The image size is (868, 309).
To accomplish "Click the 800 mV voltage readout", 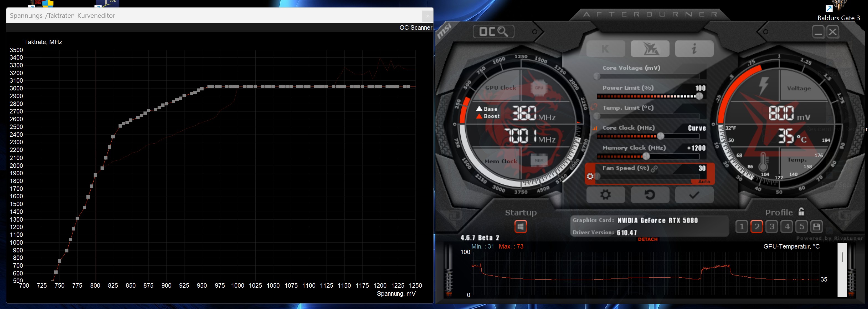I will click(790, 113).
